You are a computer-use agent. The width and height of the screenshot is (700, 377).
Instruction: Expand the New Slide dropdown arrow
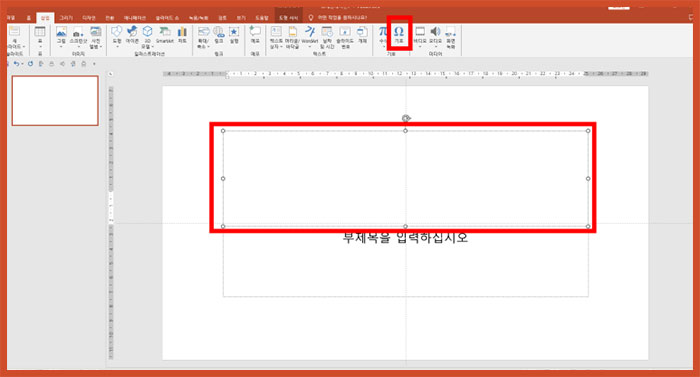click(24, 47)
